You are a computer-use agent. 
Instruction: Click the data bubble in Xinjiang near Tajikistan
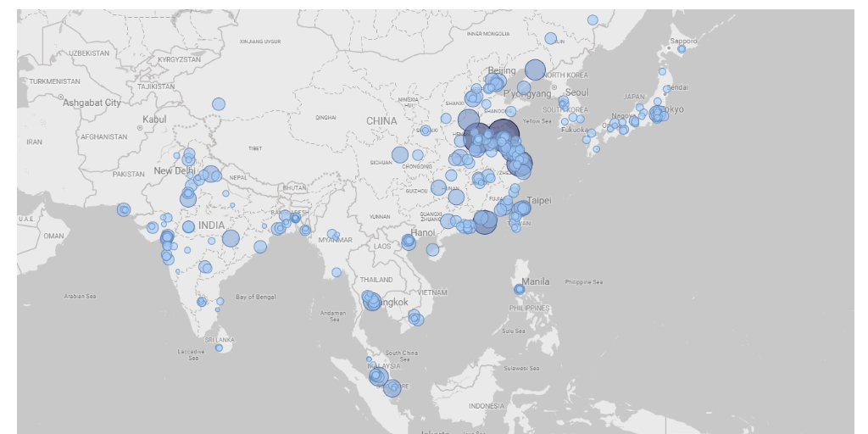coord(219,104)
